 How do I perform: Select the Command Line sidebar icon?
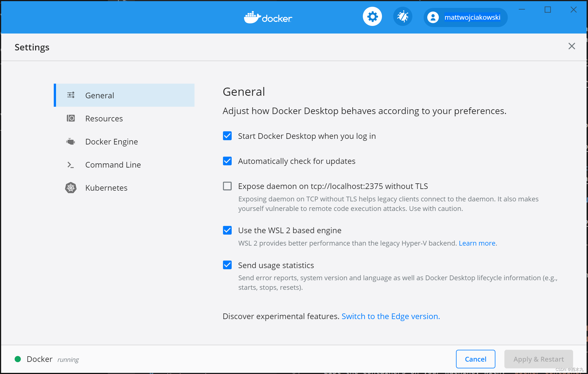[70, 164]
